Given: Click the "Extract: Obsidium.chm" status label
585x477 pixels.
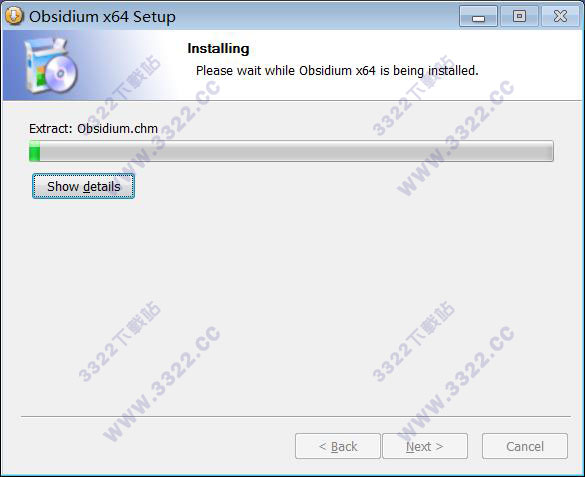Looking at the screenshot, I should click(x=93, y=129).
